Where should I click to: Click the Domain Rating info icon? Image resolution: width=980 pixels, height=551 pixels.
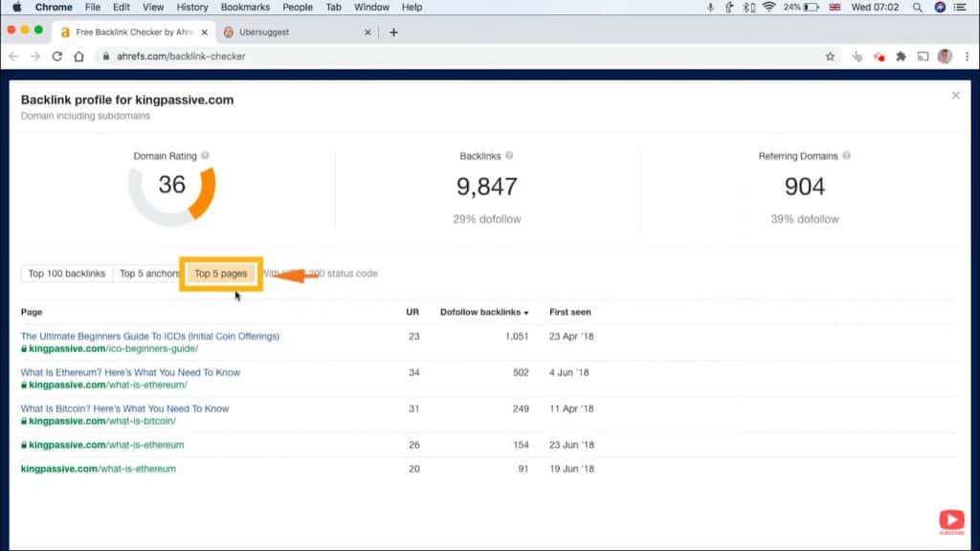point(205,156)
